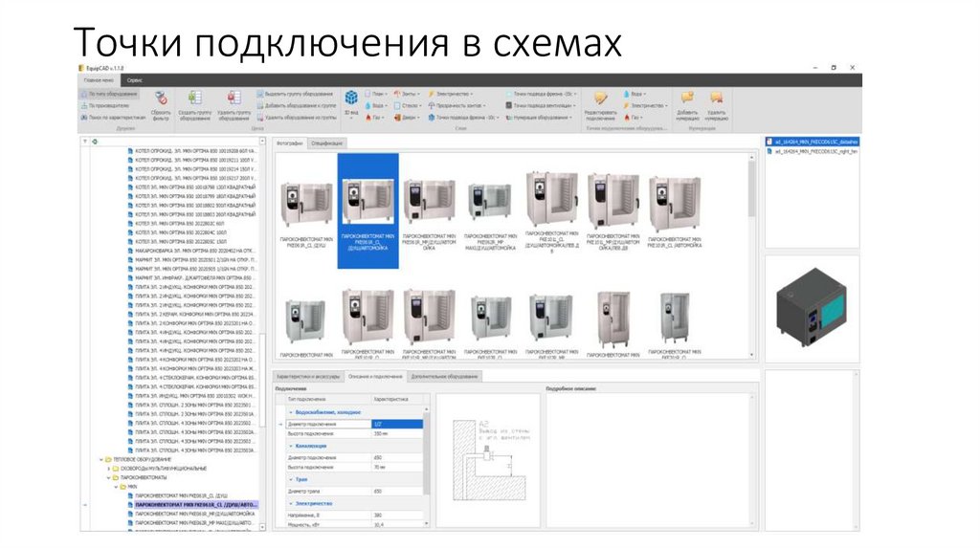Click Тип подключения column header

click(x=327, y=399)
